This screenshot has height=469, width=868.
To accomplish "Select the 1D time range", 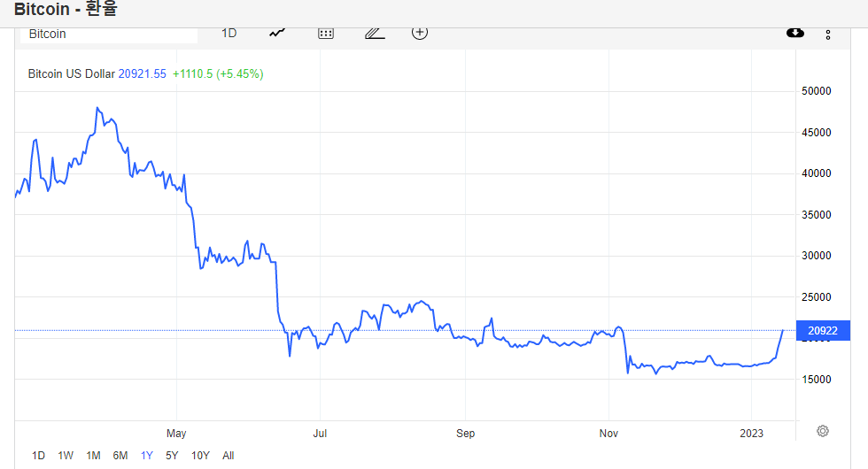I will pos(38,455).
